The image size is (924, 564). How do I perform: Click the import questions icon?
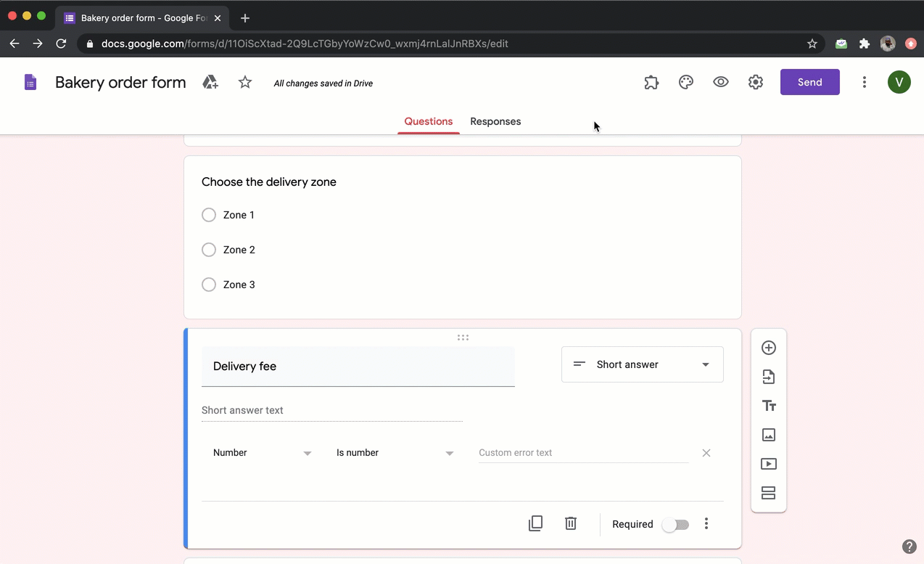pos(768,377)
